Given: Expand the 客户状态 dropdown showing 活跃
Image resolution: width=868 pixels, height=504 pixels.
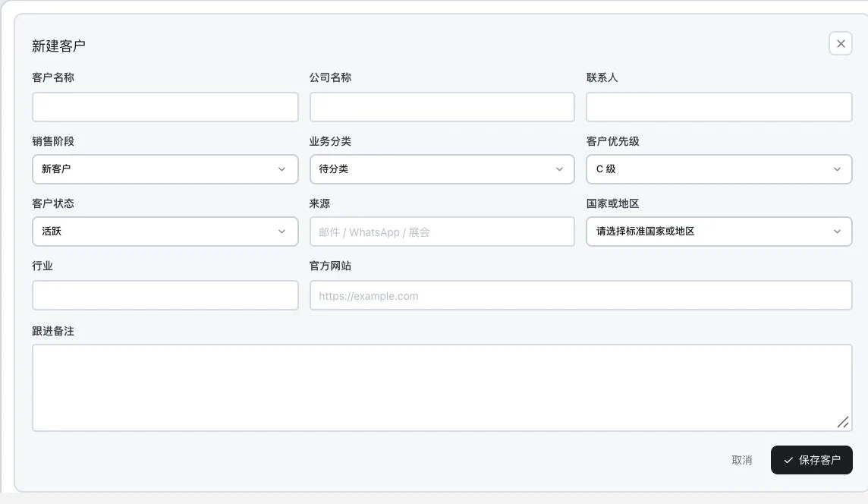Looking at the screenshot, I should 165,232.
